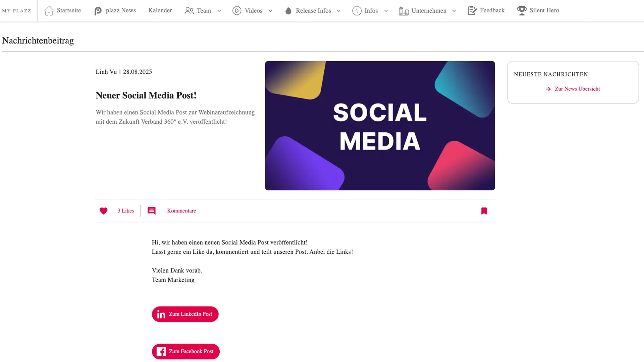Click the Zum LinkedIn Post button

coord(185,314)
